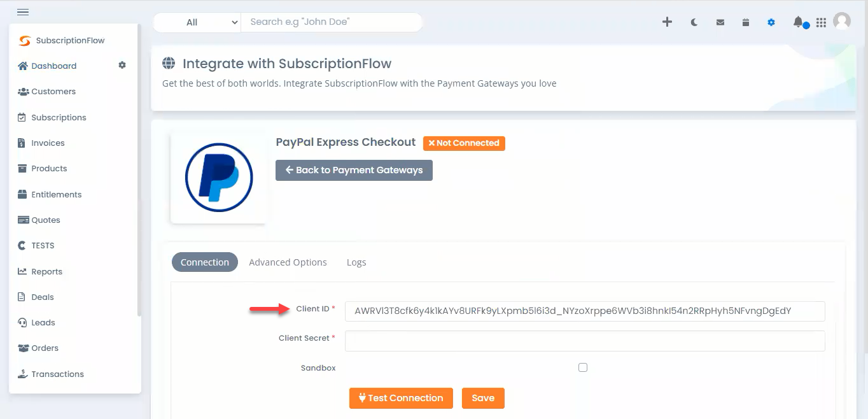Save the PayPal connection settings
The height and width of the screenshot is (419, 868).
483,398
